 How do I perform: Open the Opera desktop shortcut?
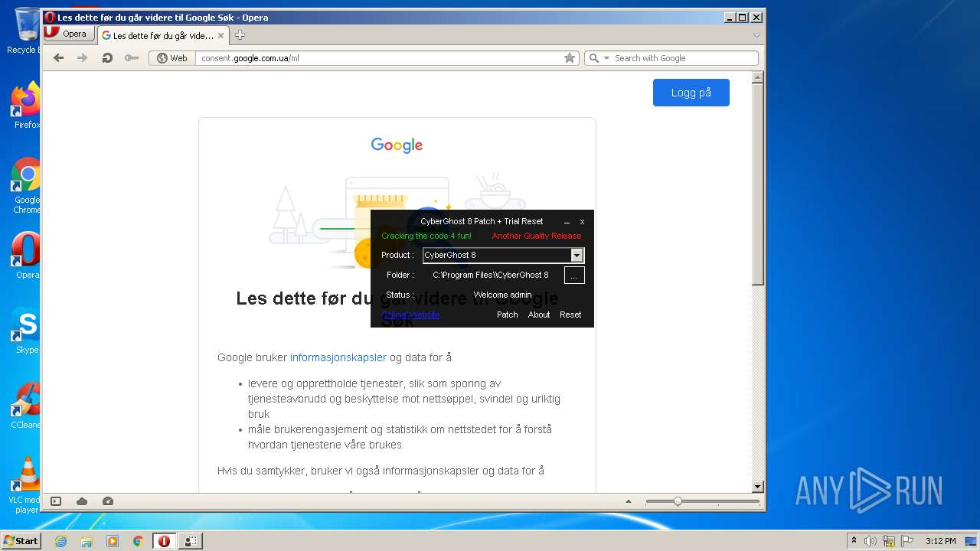click(26, 256)
